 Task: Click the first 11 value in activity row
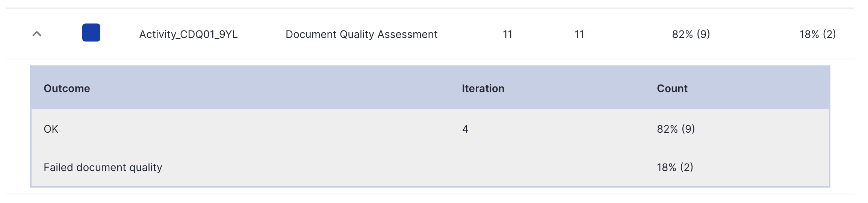coord(508,34)
